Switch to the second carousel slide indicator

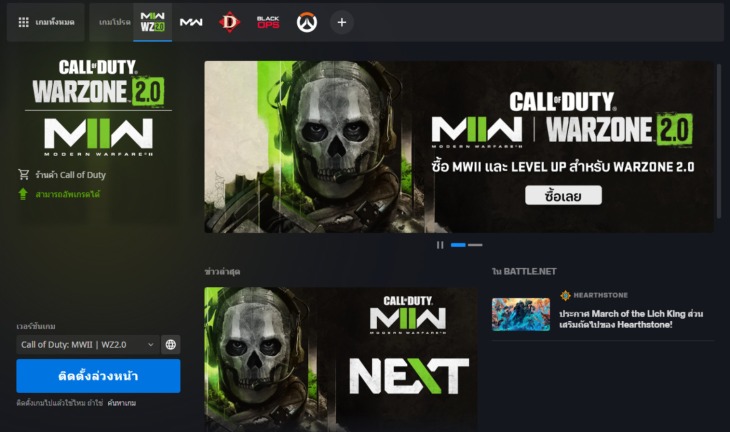coord(475,245)
